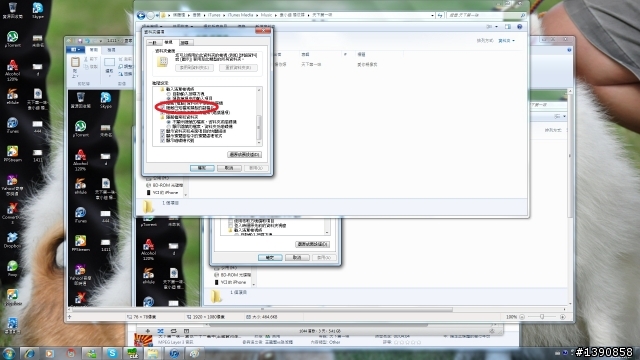Switch to 檢視 tab in folder options

(x=168, y=42)
